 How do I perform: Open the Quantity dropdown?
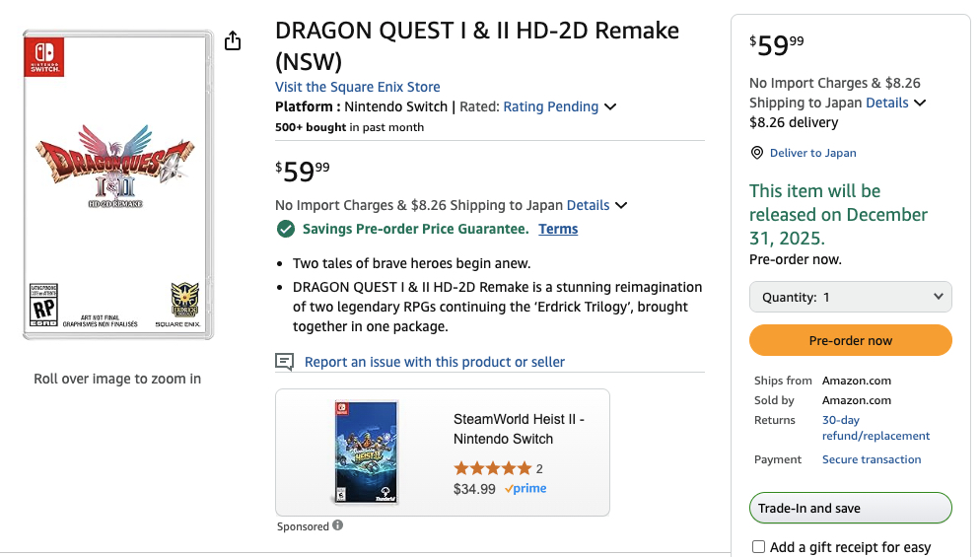pos(850,297)
